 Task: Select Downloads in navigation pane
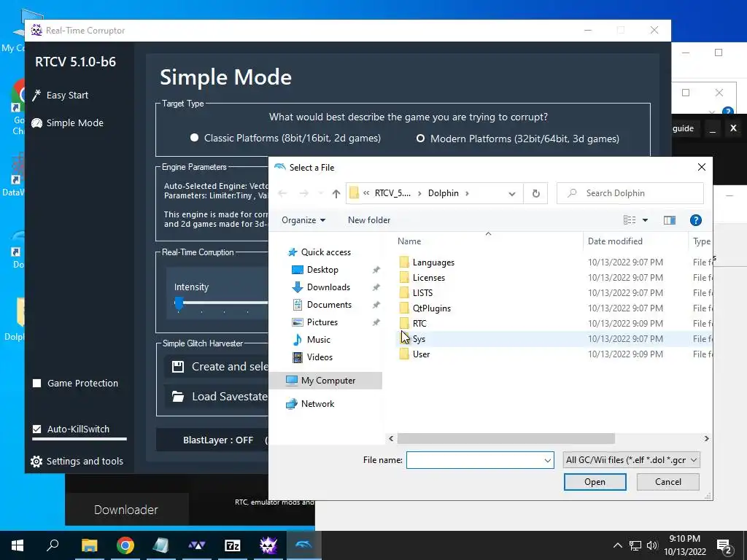(328, 287)
